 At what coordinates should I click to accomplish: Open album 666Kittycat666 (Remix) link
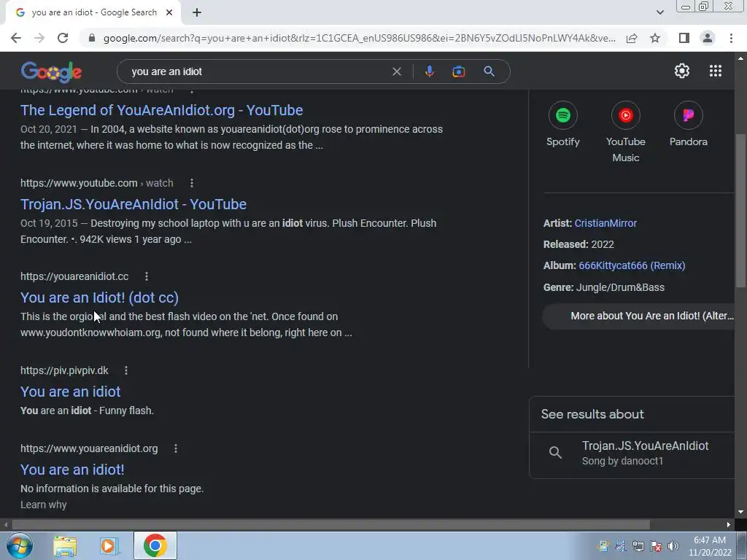(632, 265)
